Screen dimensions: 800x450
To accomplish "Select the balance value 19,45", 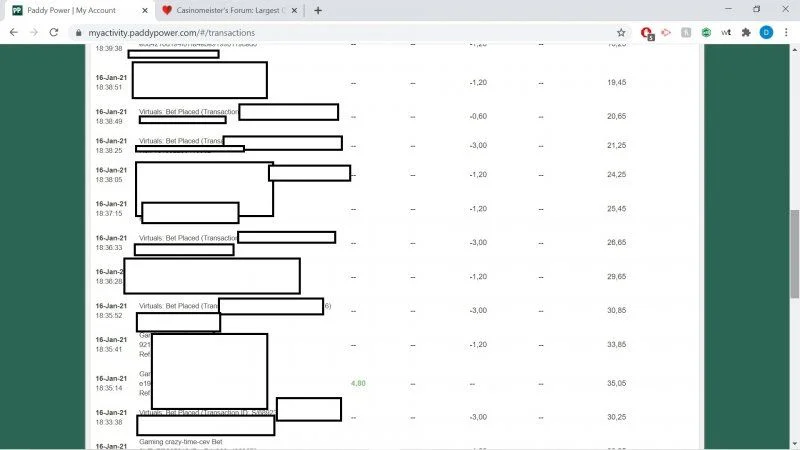I will coord(616,82).
